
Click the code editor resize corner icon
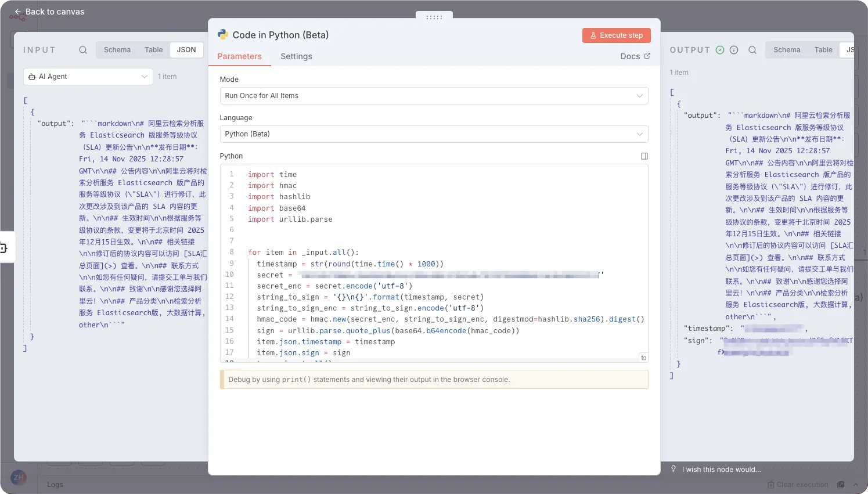coord(643,358)
